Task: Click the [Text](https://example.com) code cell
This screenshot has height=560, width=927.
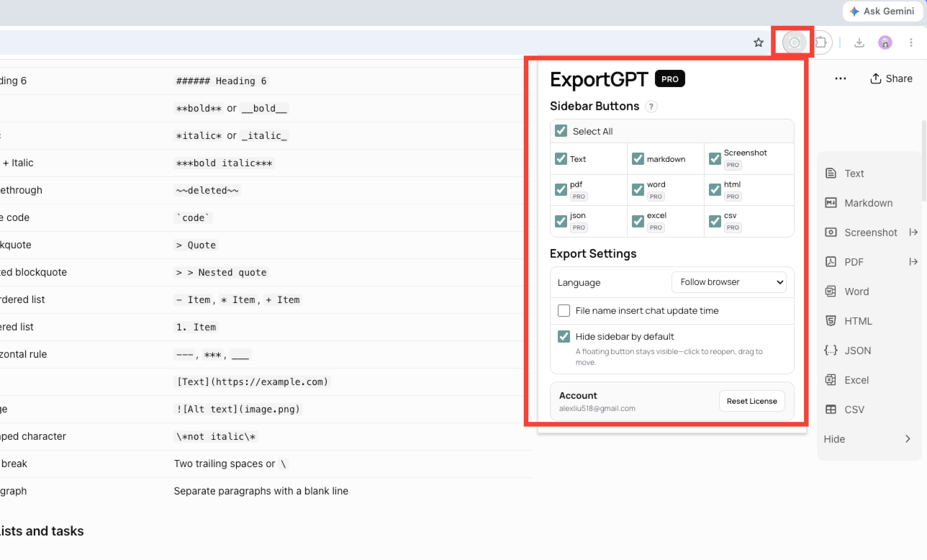Action: pos(253,381)
